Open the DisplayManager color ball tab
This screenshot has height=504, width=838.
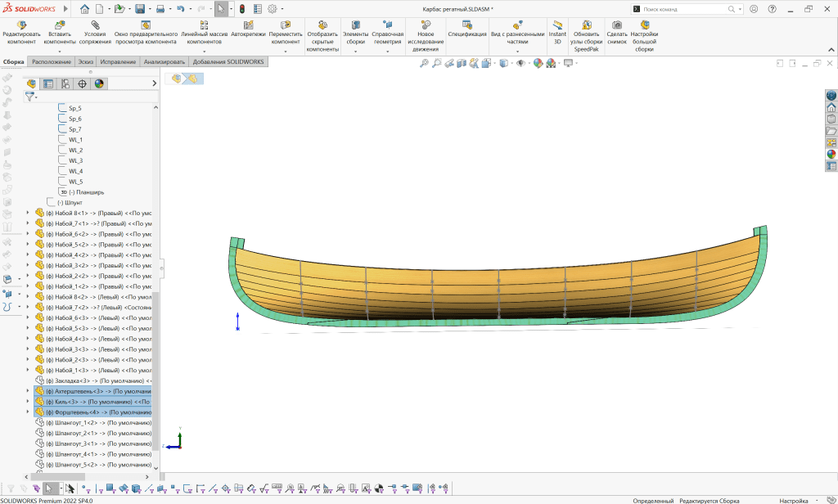click(99, 83)
